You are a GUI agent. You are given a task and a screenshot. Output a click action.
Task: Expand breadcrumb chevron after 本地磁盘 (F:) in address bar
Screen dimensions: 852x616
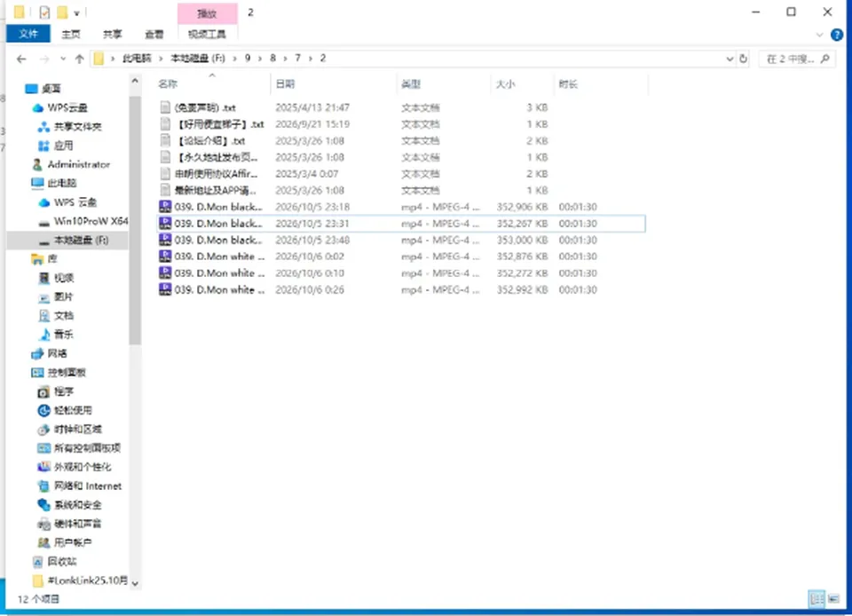(x=235, y=58)
